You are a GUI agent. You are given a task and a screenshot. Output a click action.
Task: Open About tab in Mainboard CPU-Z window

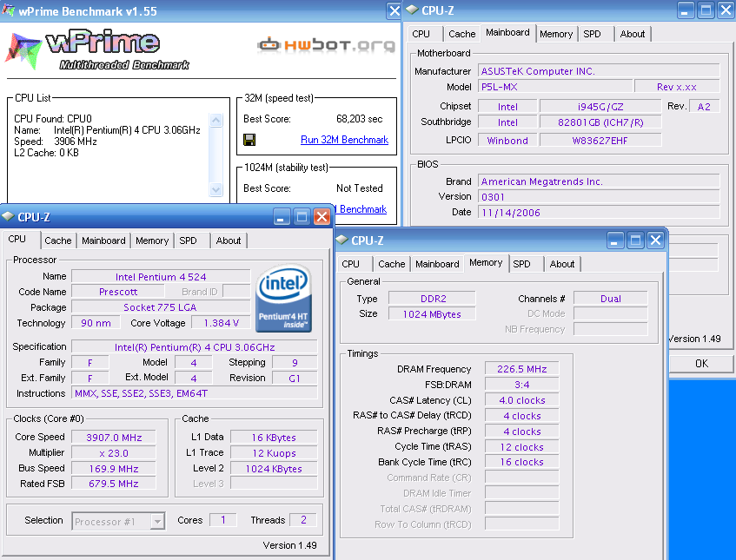(x=633, y=34)
